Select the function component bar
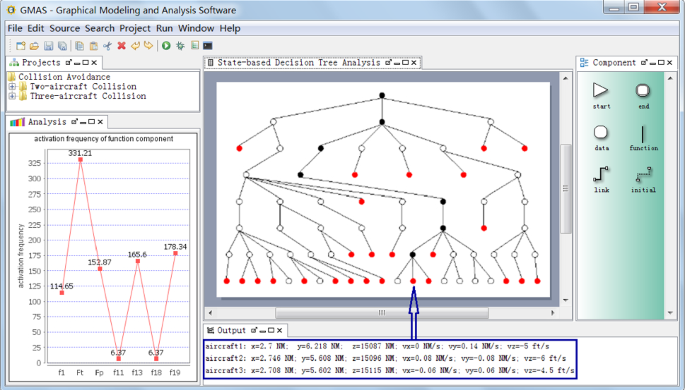The height and width of the screenshot is (390, 685). coord(643,134)
